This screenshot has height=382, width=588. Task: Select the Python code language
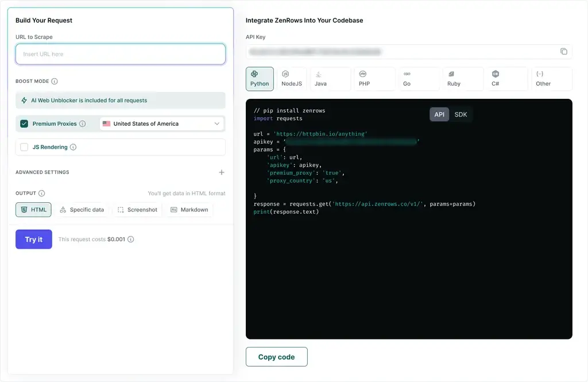(260, 79)
